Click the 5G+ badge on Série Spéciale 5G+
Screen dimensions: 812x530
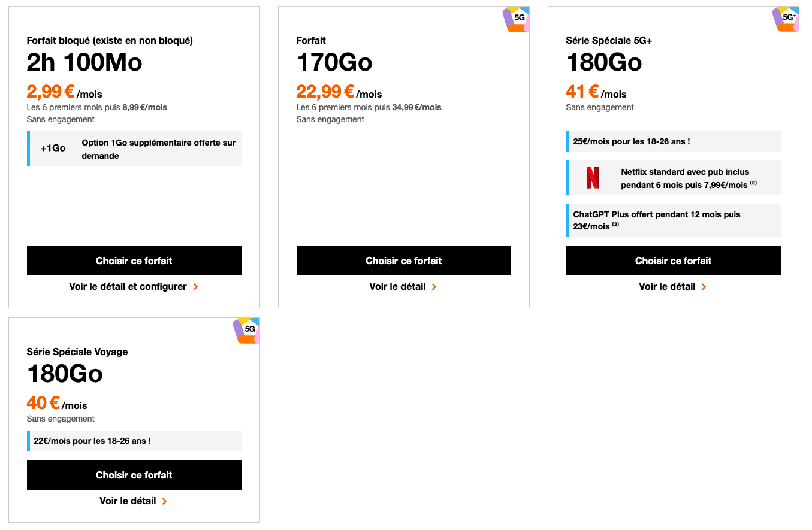coord(786,19)
